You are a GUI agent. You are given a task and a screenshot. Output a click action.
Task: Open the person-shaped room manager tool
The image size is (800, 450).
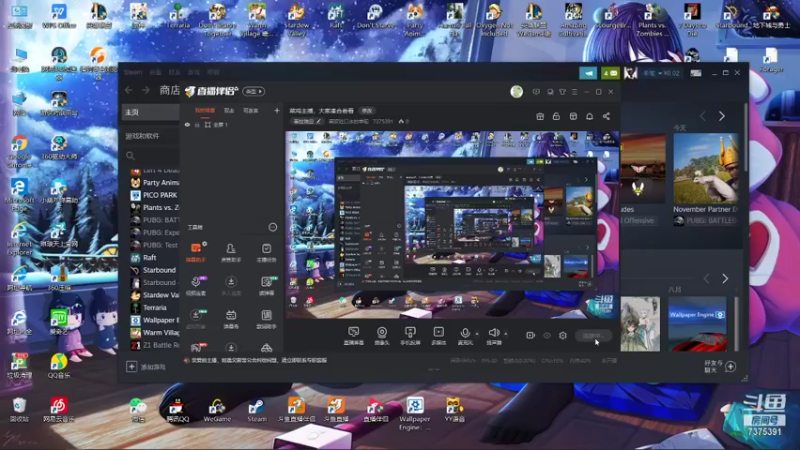point(231,248)
